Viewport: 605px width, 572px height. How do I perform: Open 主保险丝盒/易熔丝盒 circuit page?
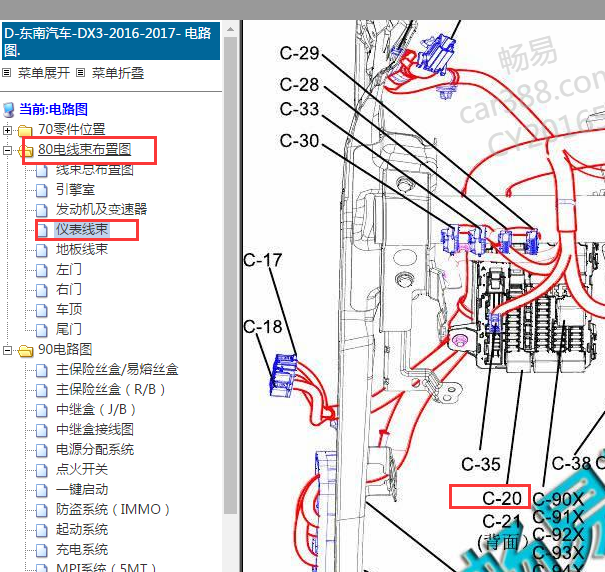click(x=117, y=369)
